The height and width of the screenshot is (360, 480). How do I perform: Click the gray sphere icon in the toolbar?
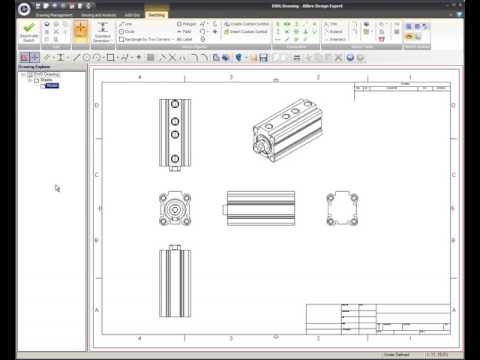click(x=360, y=58)
